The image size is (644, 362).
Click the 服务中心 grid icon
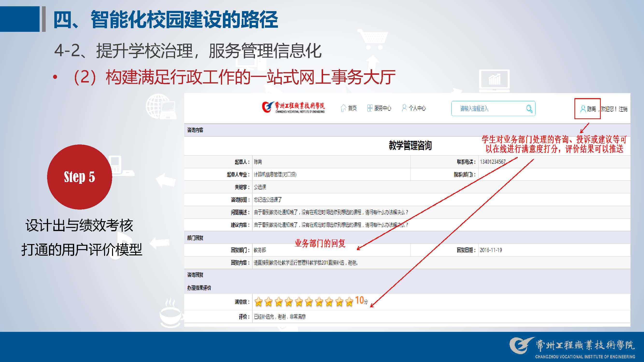click(x=369, y=108)
